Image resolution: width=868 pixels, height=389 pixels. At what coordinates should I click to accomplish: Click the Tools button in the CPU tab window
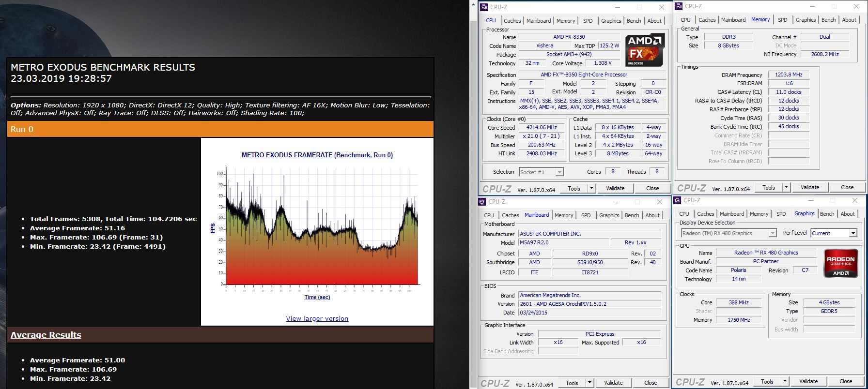point(574,188)
